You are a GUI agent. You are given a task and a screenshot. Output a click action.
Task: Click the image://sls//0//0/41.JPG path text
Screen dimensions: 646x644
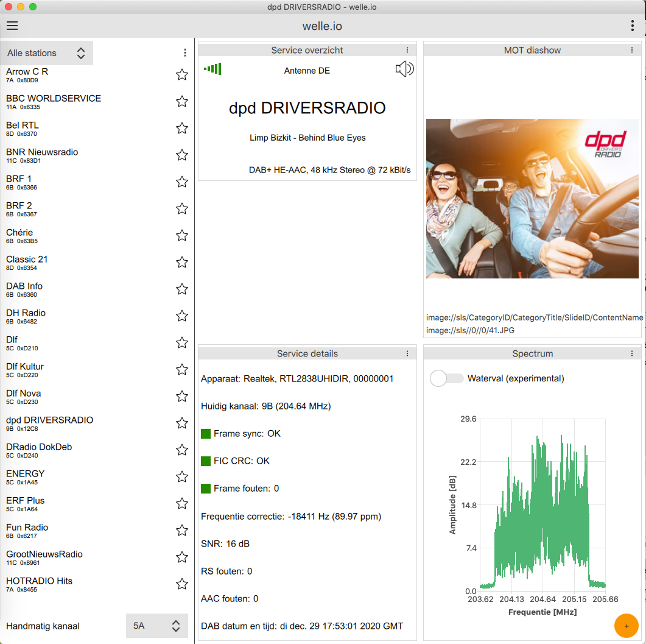click(x=470, y=330)
